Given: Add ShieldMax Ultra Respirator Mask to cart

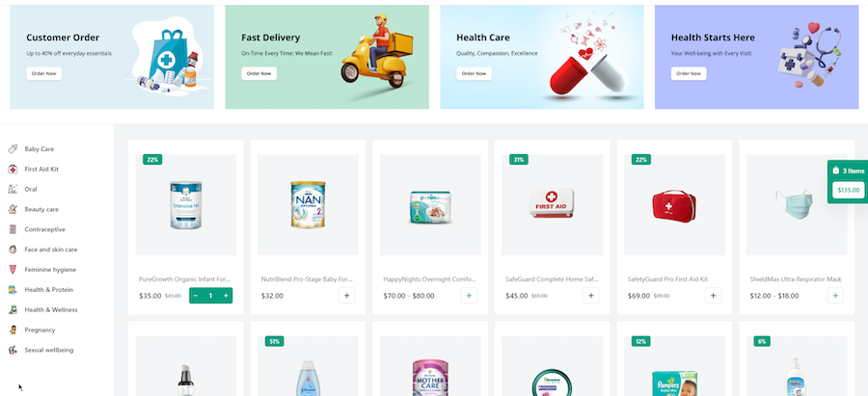Looking at the screenshot, I should [x=835, y=296].
